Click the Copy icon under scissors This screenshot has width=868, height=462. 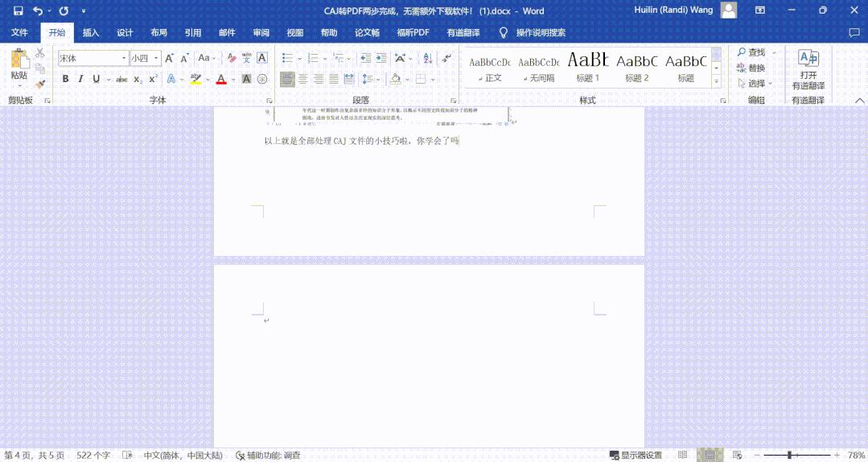point(40,68)
